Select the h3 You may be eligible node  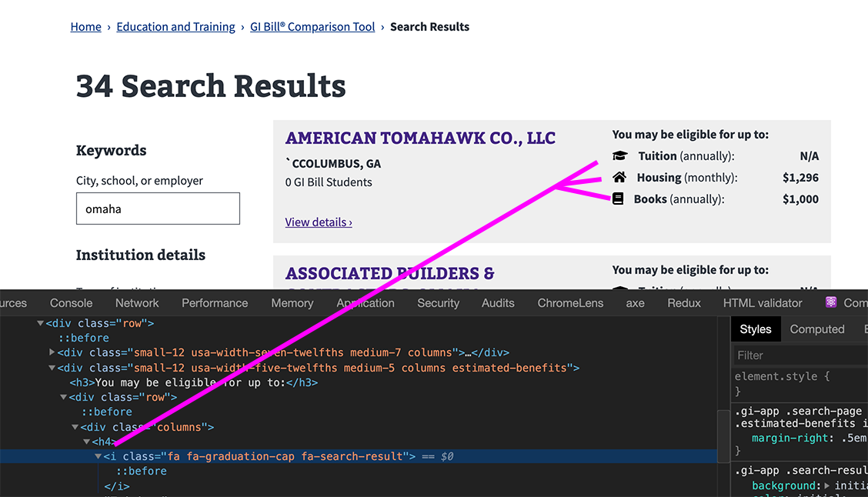[194, 382]
